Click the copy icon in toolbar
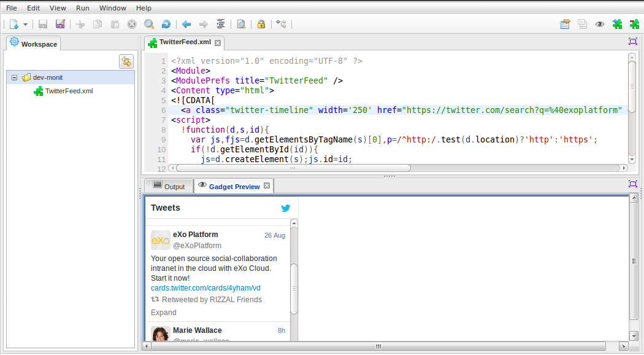 click(98, 25)
